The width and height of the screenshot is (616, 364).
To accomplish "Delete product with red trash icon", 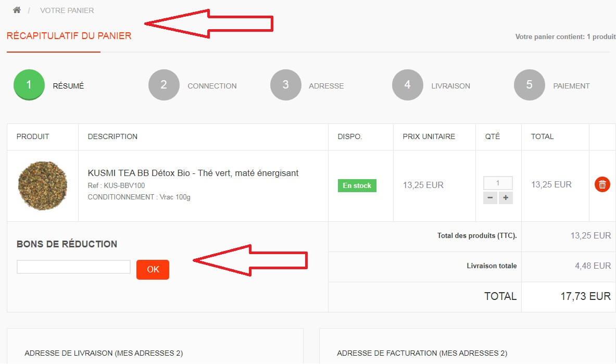I will [x=602, y=184].
